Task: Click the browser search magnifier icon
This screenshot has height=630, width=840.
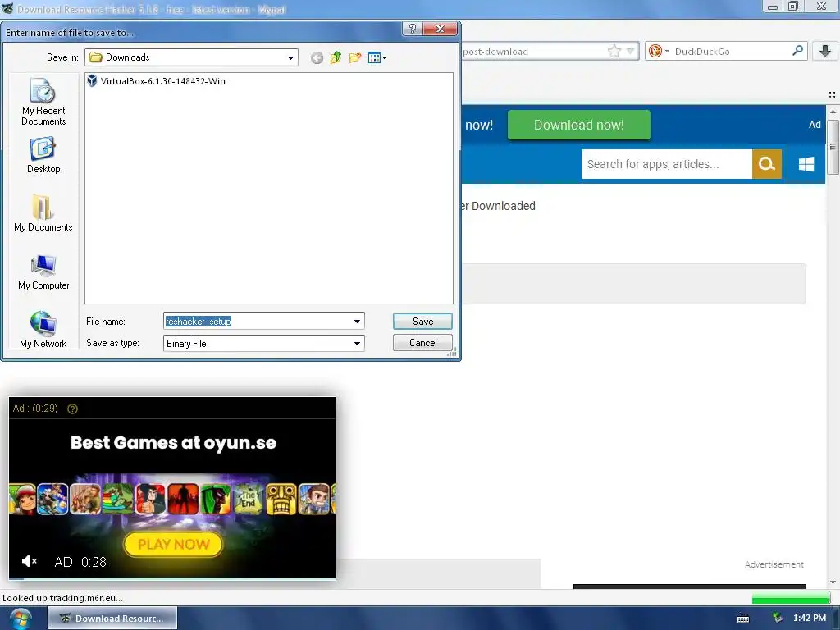Action: coord(797,51)
